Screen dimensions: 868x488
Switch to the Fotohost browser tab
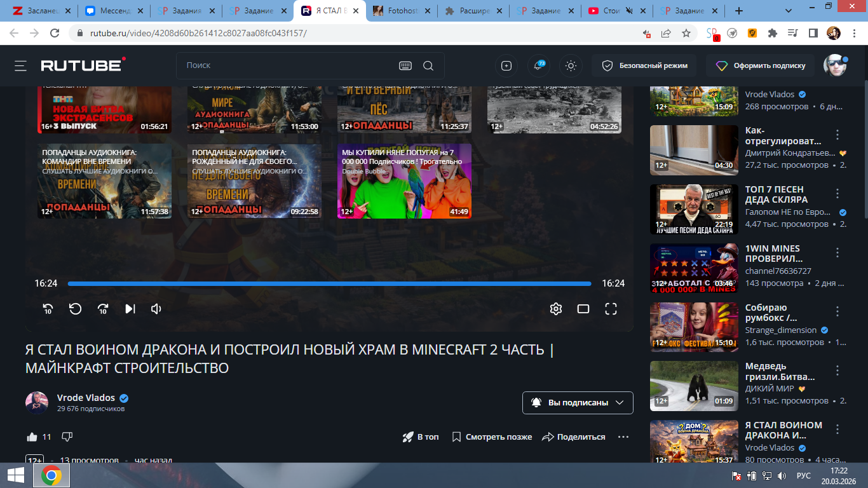(x=402, y=11)
